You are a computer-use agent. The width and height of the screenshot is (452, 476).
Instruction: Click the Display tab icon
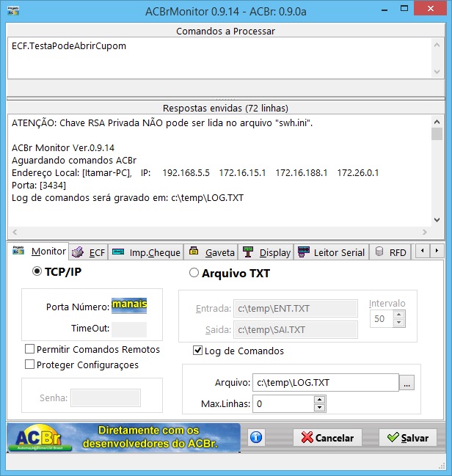[x=248, y=252]
